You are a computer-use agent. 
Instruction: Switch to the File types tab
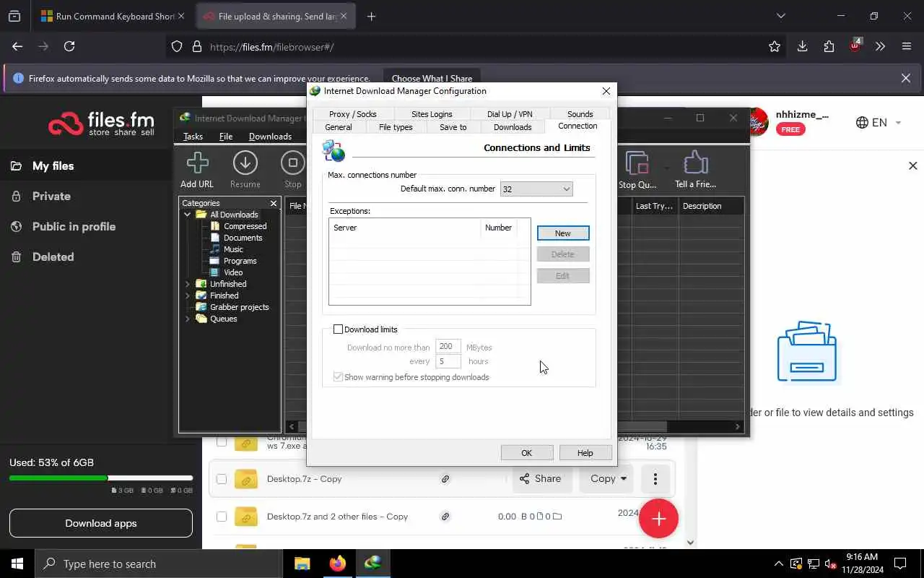pos(396,127)
